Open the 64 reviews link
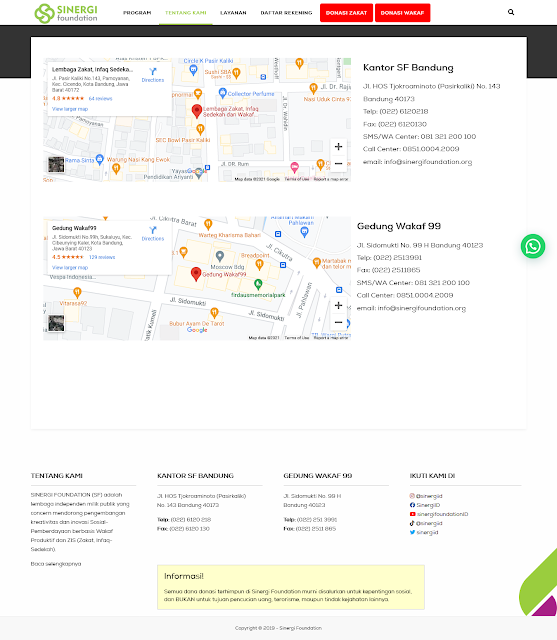Viewport: 557px width, 640px height. [100, 98]
